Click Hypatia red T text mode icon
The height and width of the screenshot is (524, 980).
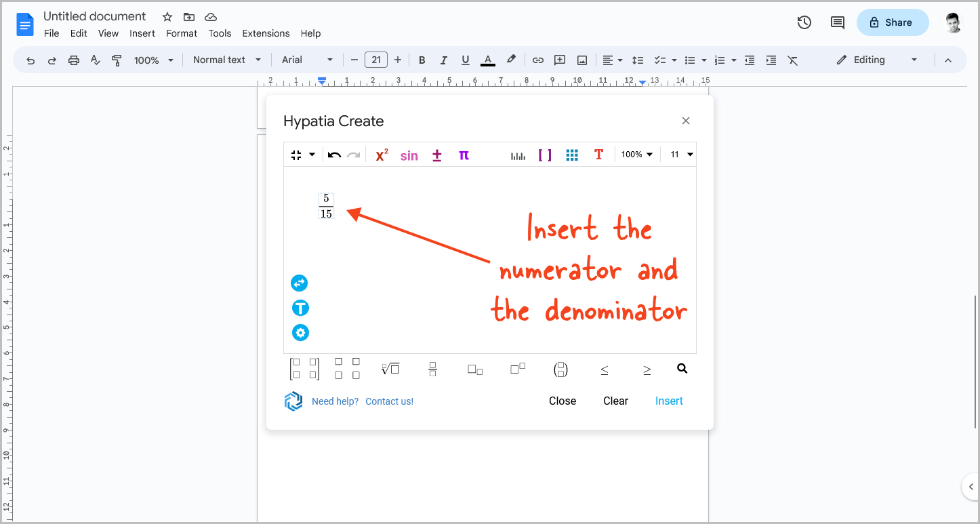(x=598, y=155)
